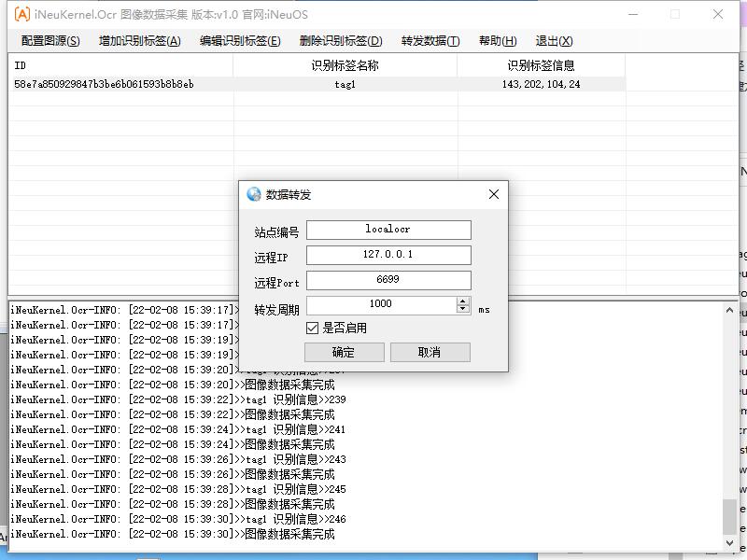This screenshot has height=560, width=747.
Task: Increase 转发周期 with the up spinner arrow
Action: 463,301
